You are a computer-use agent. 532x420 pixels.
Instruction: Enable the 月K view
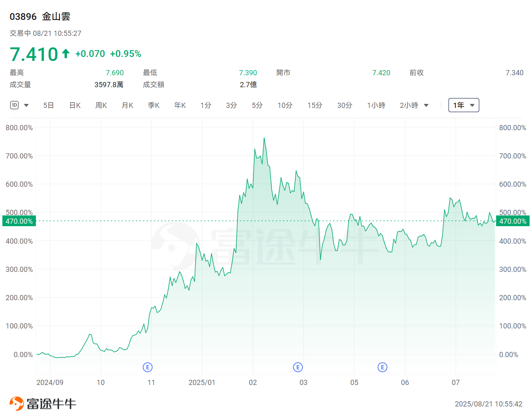pyautogui.click(x=127, y=105)
